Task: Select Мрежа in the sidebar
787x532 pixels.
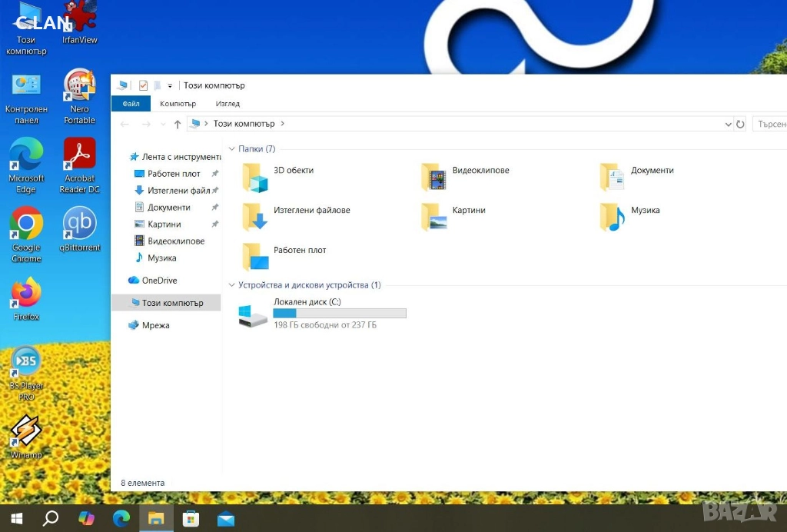Action: (x=155, y=325)
